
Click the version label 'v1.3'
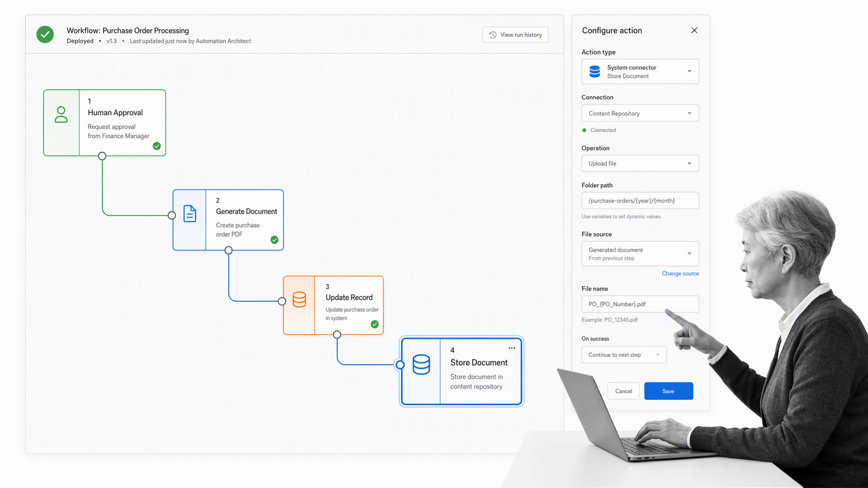click(112, 41)
